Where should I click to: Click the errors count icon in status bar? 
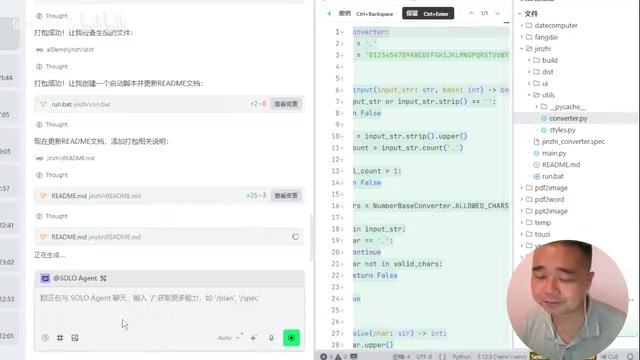[324, 357]
